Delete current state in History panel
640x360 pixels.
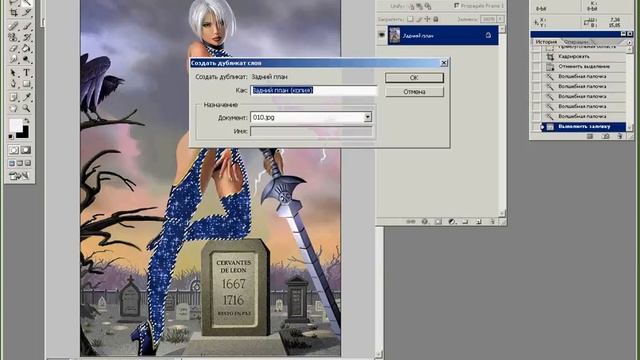(x=620, y=136)
